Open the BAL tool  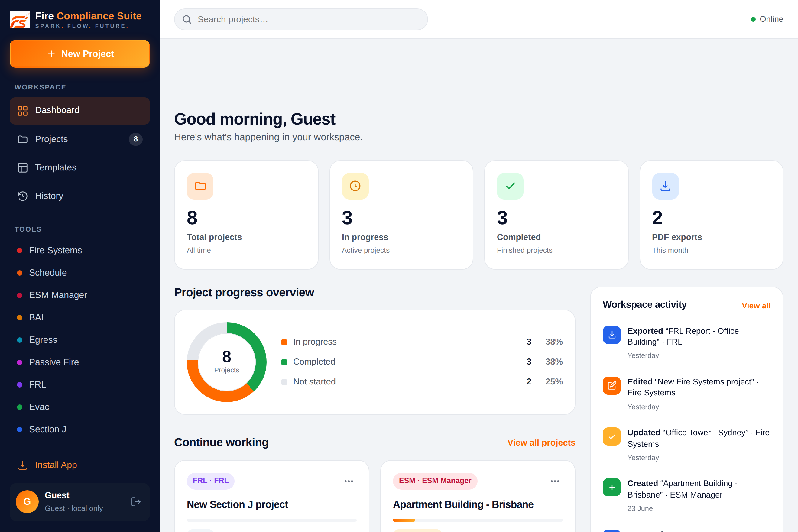coord(80,318)
